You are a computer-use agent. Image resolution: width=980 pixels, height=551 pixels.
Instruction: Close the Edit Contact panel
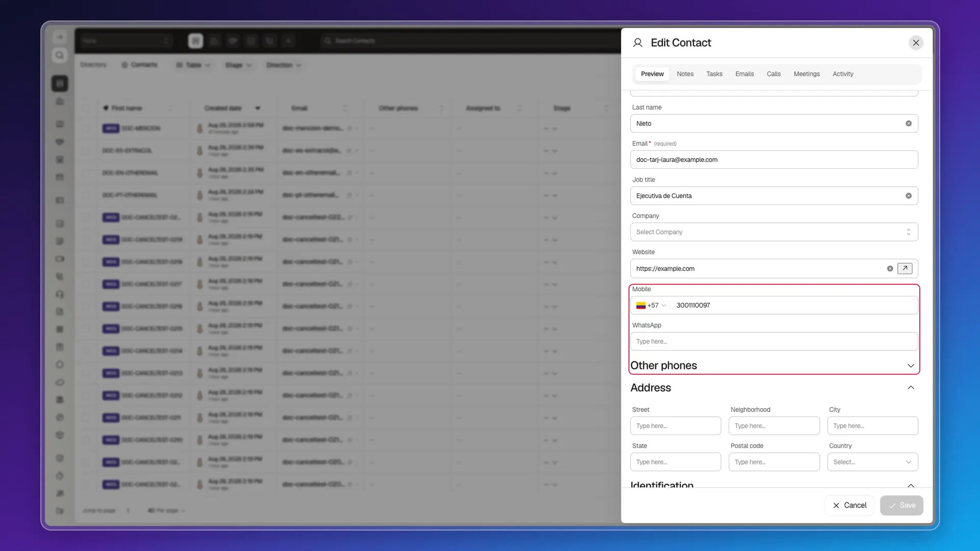click(x=916, y=43)
